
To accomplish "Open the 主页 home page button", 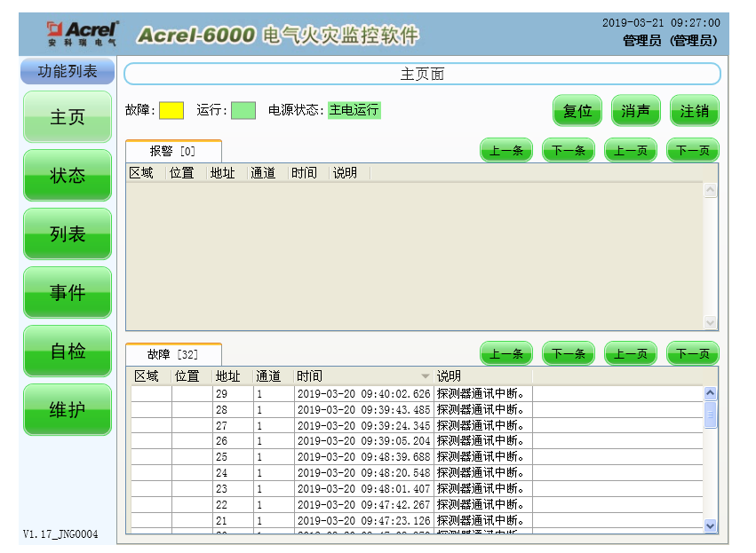I will coord(68,116).
